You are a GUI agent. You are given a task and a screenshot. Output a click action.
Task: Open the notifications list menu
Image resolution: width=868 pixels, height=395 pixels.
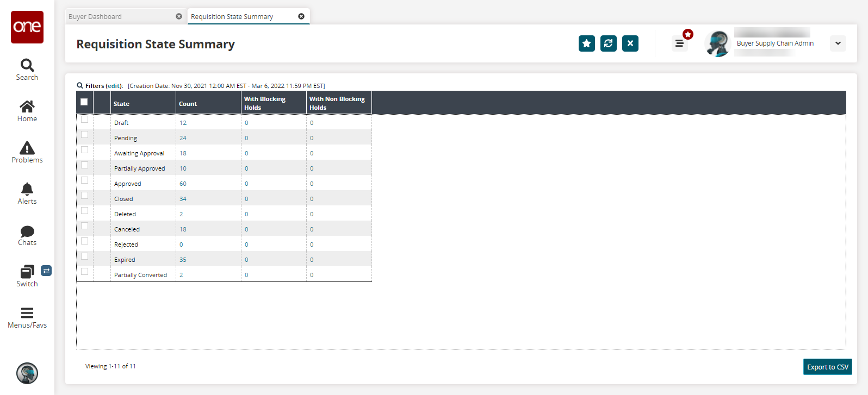pyautogui.click(x=679, y=43)
